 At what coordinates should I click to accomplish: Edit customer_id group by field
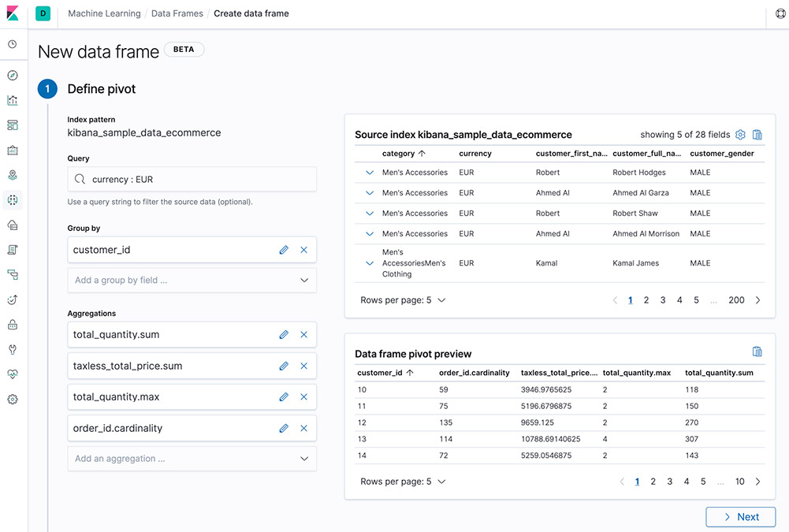pyautogui.click(x=284, y=250)
